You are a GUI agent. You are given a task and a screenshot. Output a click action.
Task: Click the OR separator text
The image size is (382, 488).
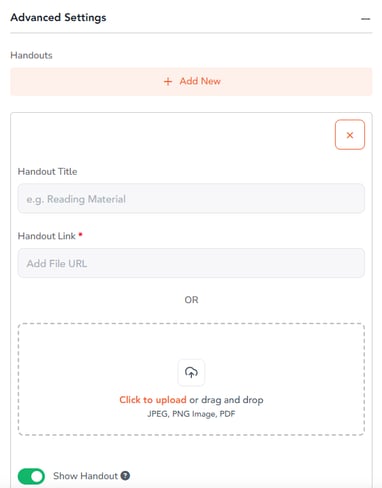click(191, 300)
